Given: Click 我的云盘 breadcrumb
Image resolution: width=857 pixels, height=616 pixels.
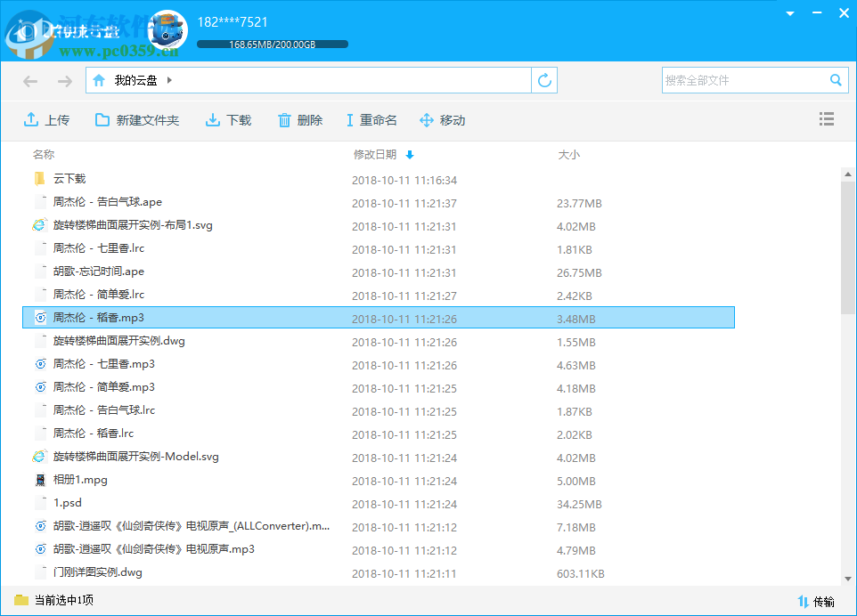Looking at the screenshot, I should (x=135, y=80).
